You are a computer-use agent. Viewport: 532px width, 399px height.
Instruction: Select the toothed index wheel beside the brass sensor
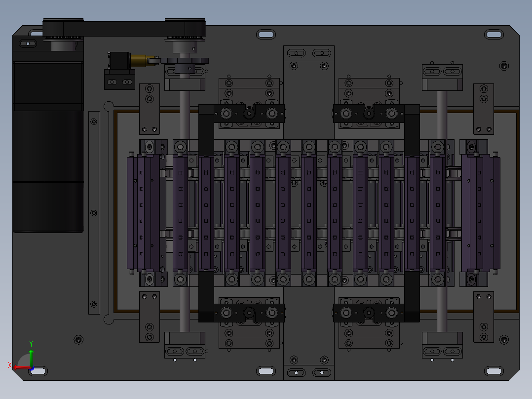coord(185,61)
